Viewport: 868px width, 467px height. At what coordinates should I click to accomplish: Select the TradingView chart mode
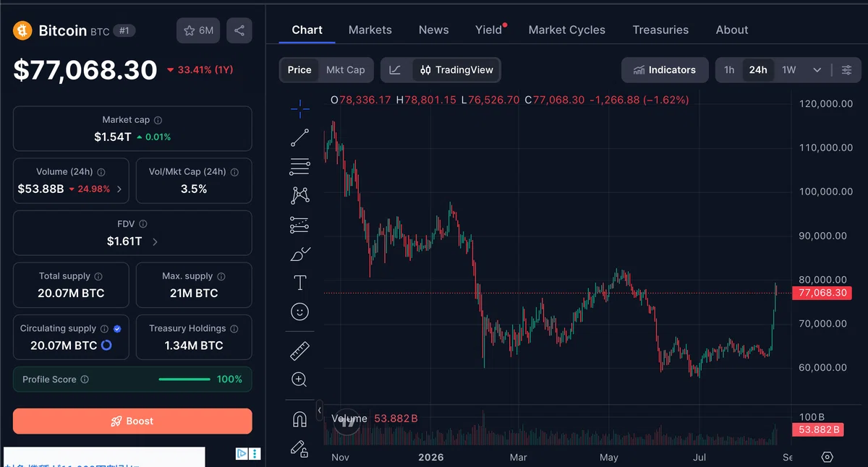click(456, 70)
